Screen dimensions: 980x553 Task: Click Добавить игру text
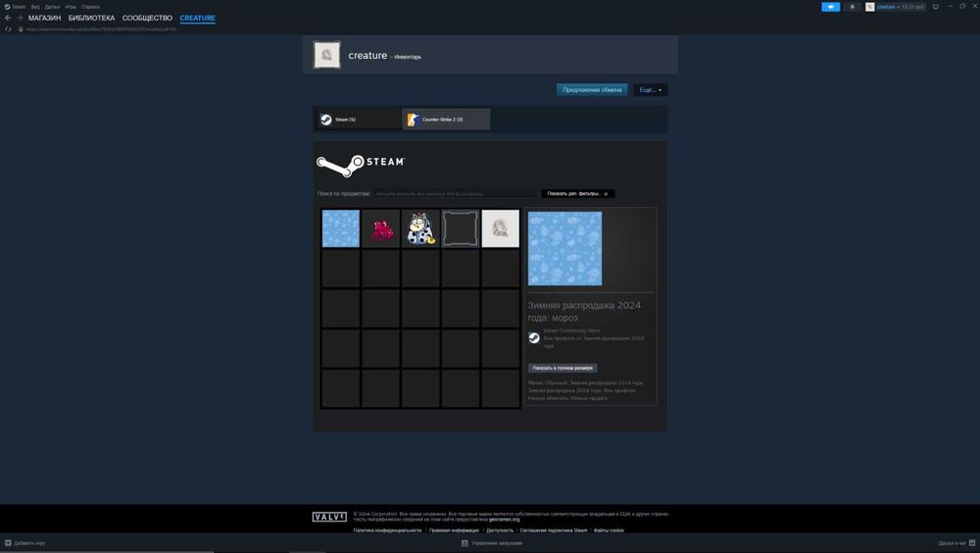coord(29,543)
